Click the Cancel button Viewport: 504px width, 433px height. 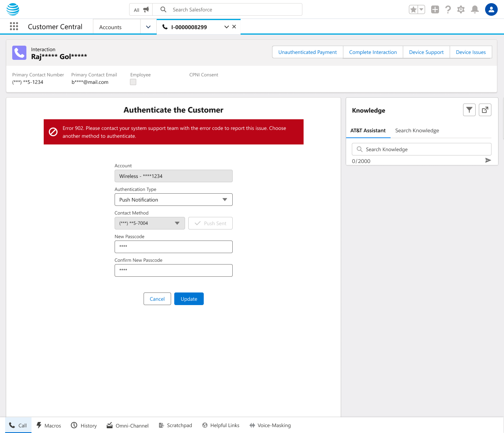tap(157, 299)
